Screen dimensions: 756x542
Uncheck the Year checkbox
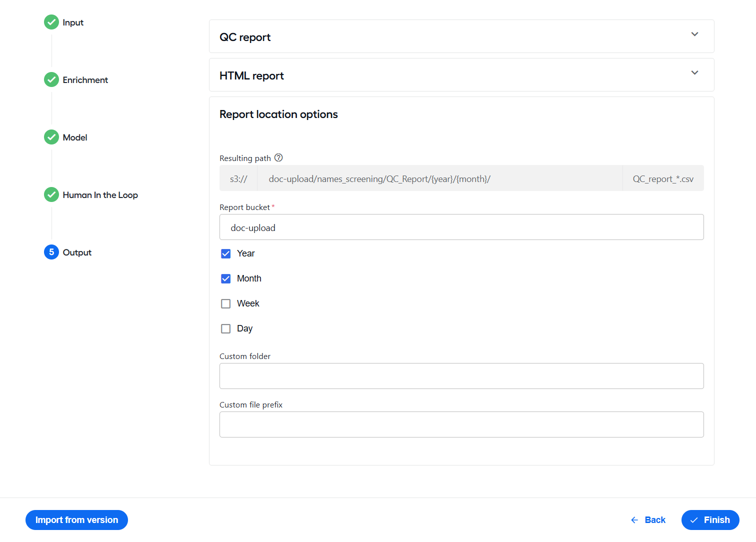(226, 253)
